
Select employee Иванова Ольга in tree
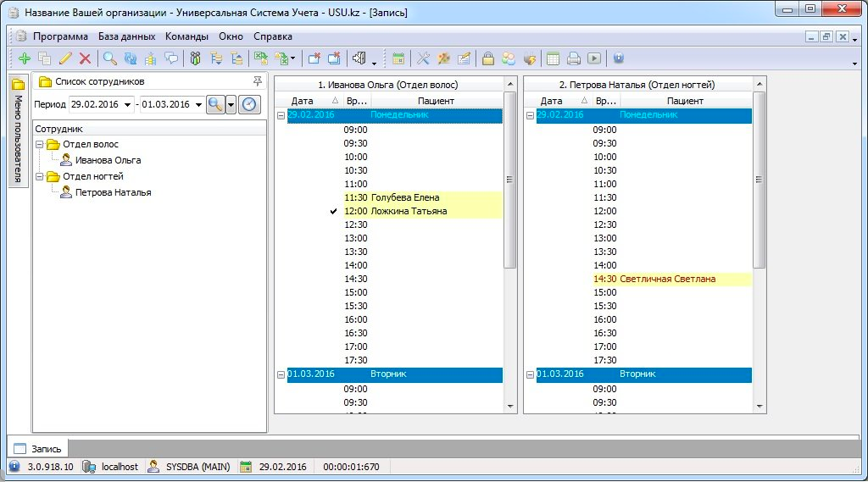(108, 160)
